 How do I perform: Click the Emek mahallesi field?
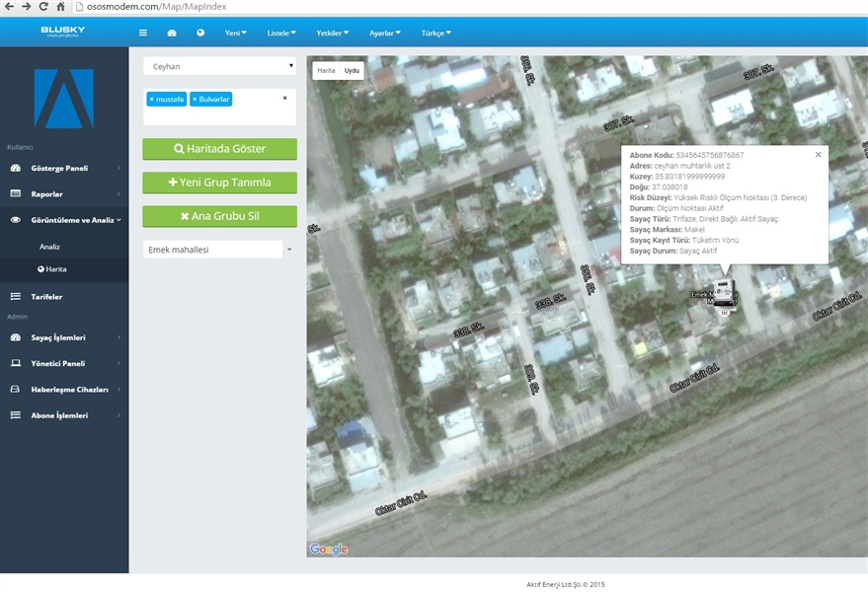212,250
